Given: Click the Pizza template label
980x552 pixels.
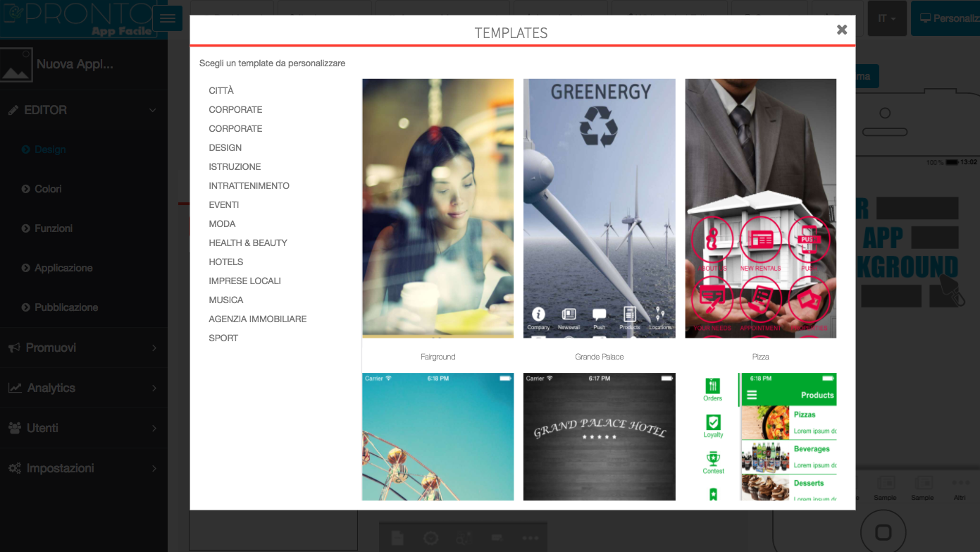Looking at the screenshot, I should point(761,357).
